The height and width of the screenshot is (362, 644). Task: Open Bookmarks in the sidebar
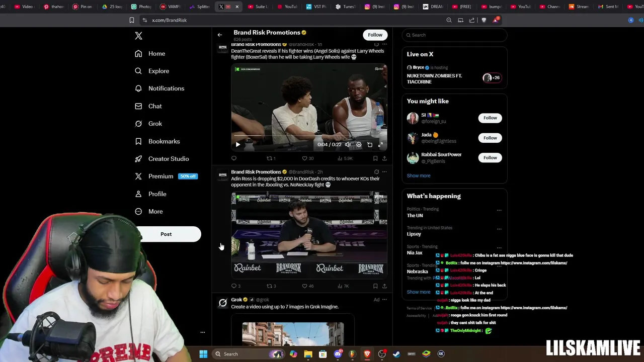pyautogui.click(x=157, y=141)
